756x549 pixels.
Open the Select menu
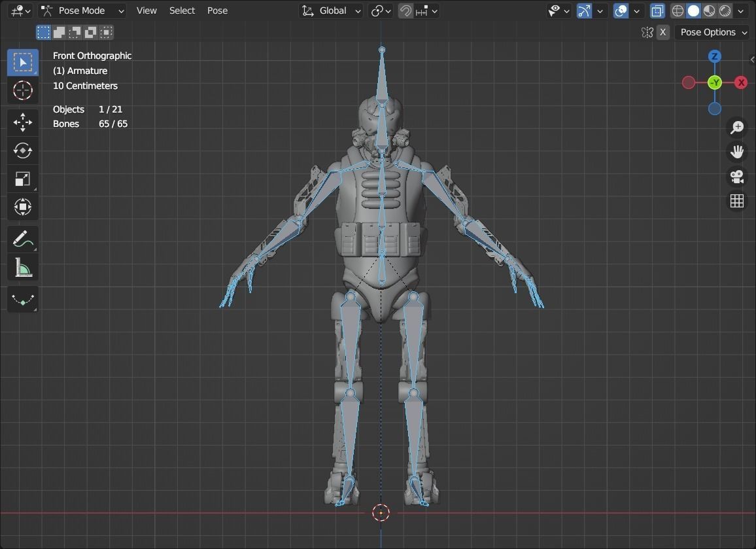tap(182, 10)
